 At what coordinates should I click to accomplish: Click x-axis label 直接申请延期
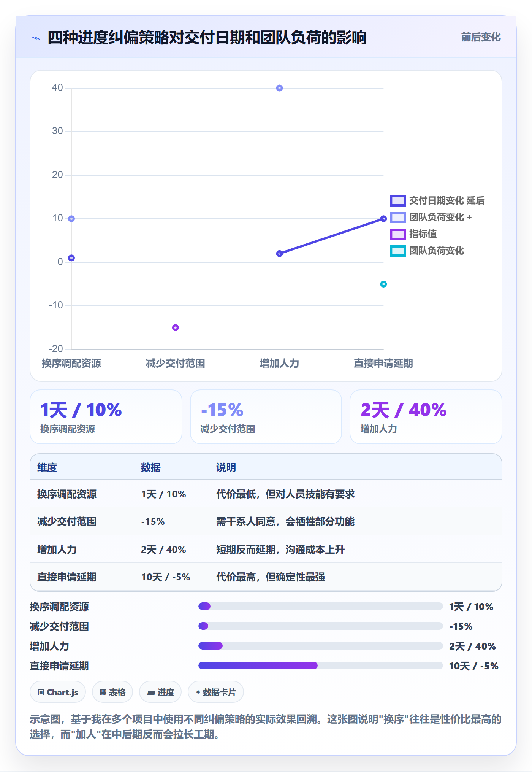(x=383, y=363)
